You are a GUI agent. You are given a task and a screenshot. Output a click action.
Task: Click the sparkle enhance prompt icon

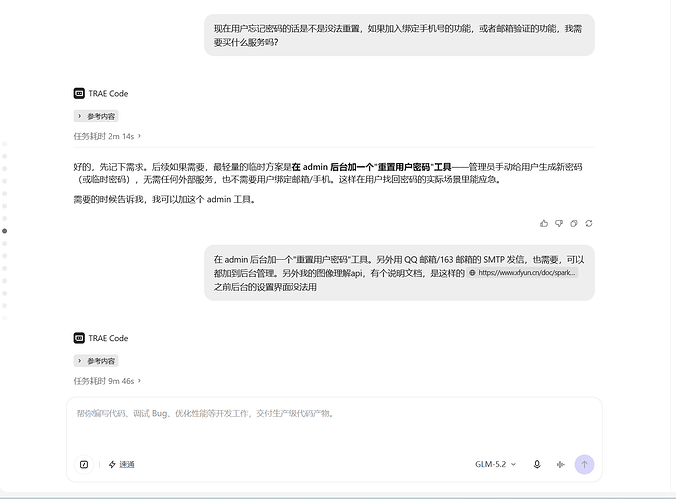tap(560, 464)
